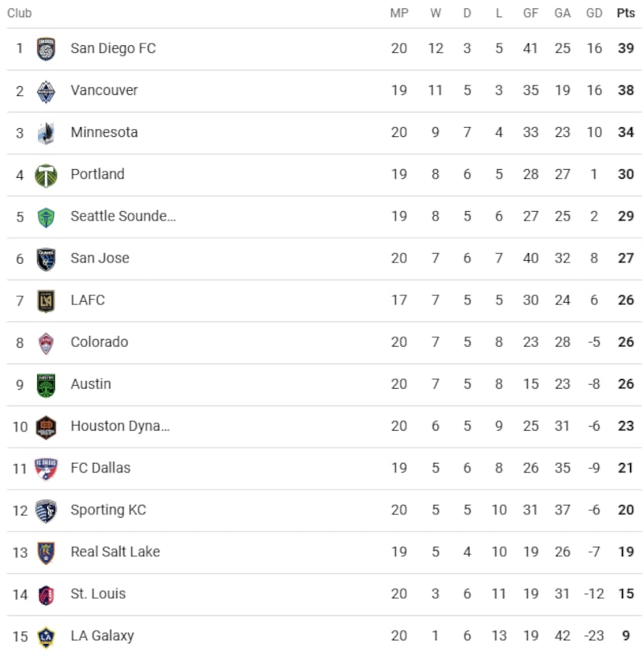644x657 pixels.
Task: Click the Vancouver Whitecaps logo
Action: (46, 91)
